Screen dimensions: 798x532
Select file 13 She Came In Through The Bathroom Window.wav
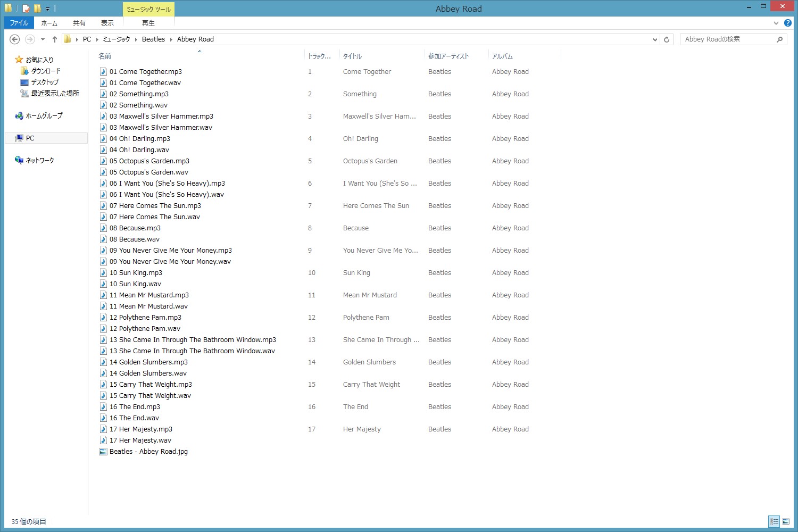coord(192,351)
